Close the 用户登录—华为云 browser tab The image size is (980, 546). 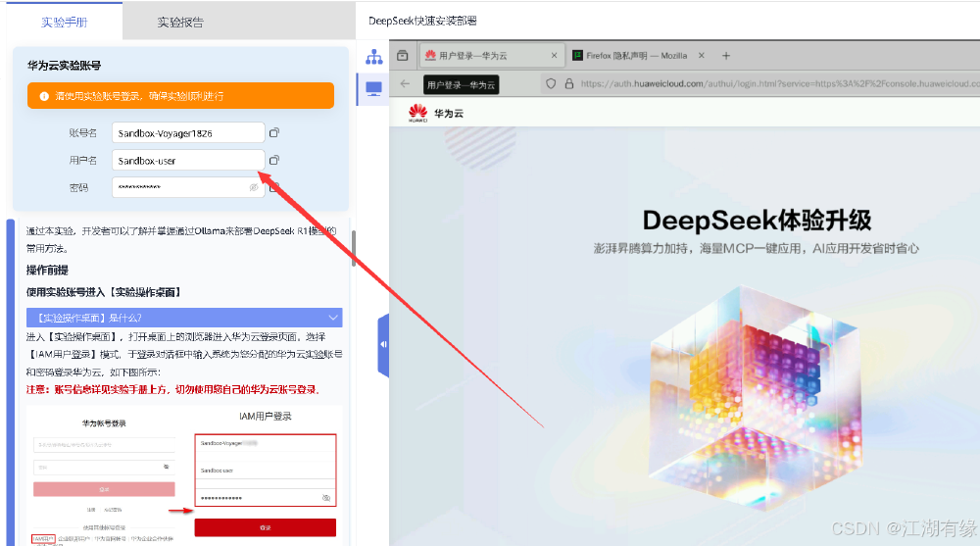coord(554,56)
